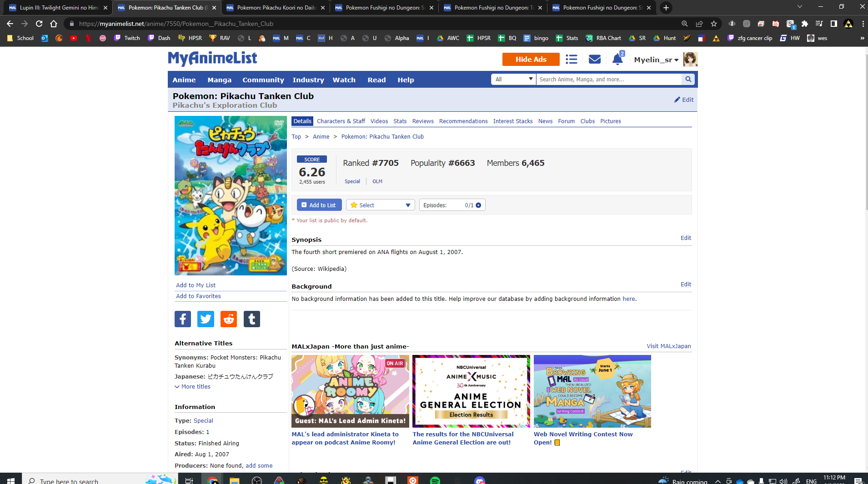Click the pencil Edit link in the title bar
The width and height of the screenshot is (868, 484).
coord(684,100)
